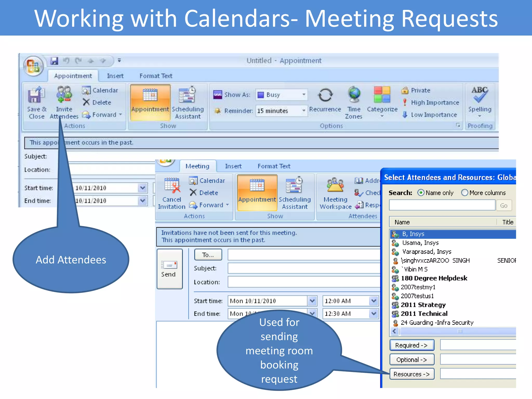
Task: Click the Cancel Invitation icon
Action: [x=172, y=185]
